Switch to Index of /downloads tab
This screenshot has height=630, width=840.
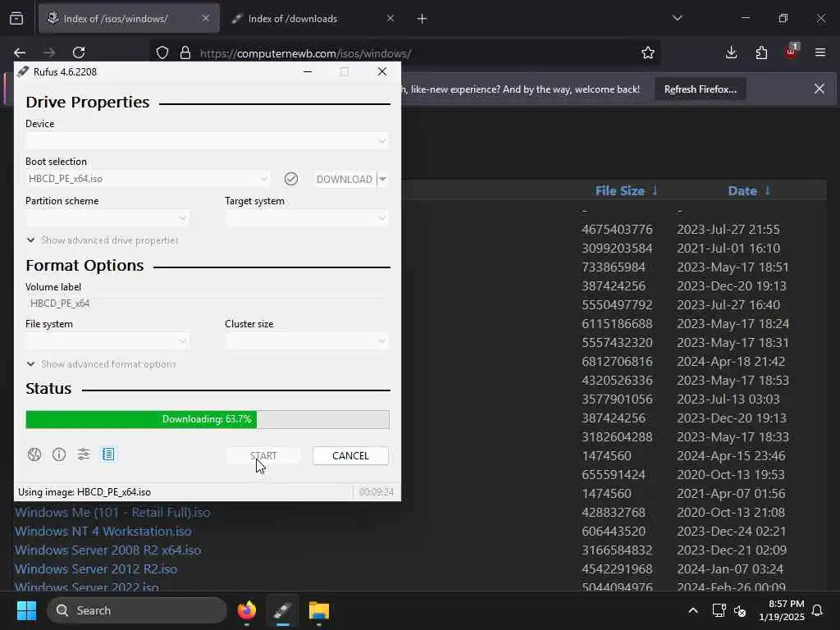point(313,19)
